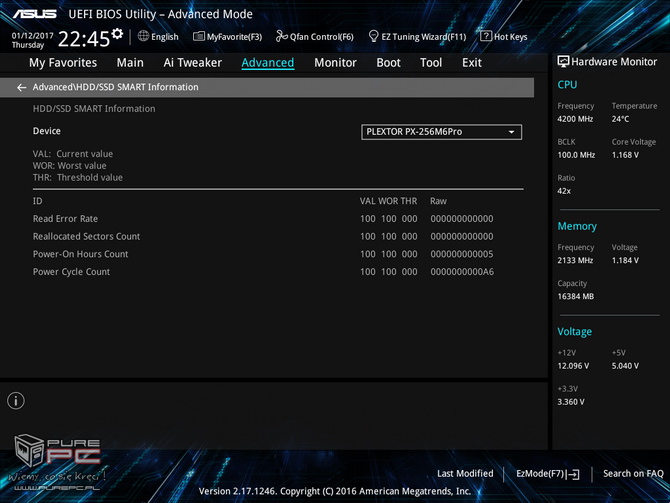Go to the Monitor tab
The width and height of the screenshot is (670, 503).
(335, 63)
